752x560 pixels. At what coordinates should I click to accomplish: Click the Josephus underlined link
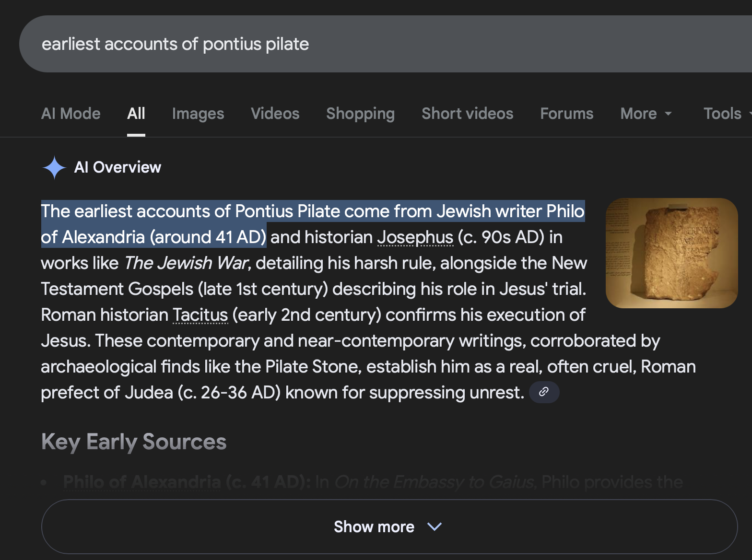(415, 237)
